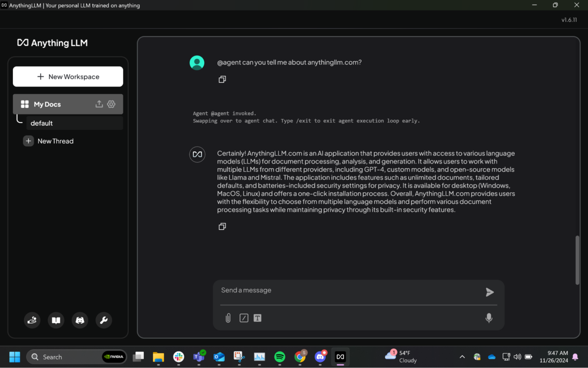
Task: Show hidden system tray icons
Action: tap(462, 357)
